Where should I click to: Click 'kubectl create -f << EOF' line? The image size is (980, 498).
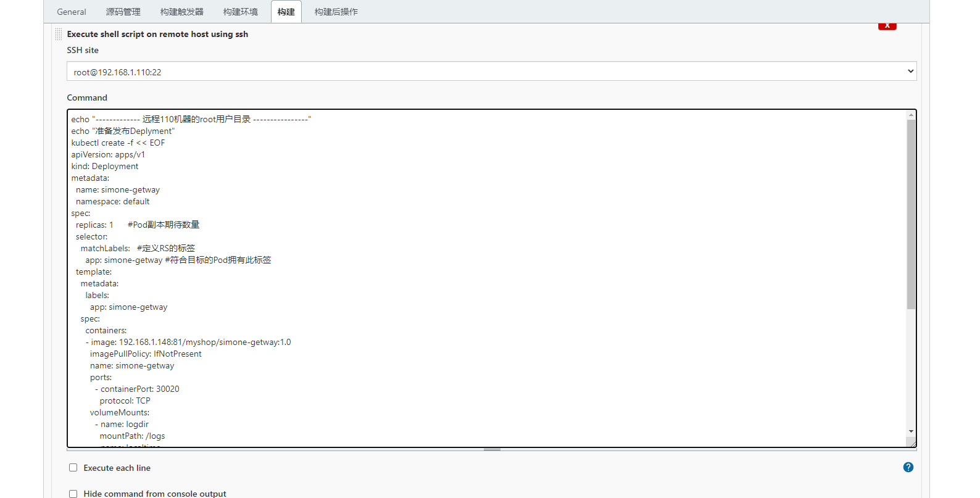[118, 143]
